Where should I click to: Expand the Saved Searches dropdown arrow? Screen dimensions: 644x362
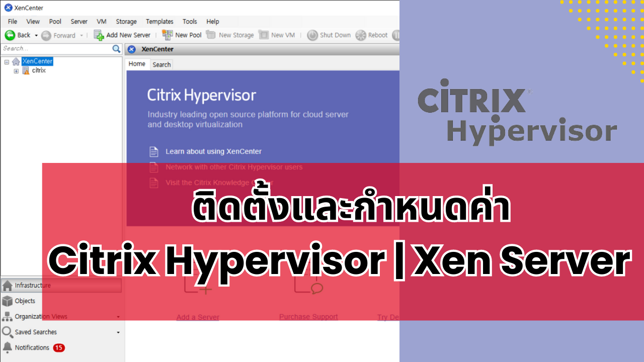[118, 332]
